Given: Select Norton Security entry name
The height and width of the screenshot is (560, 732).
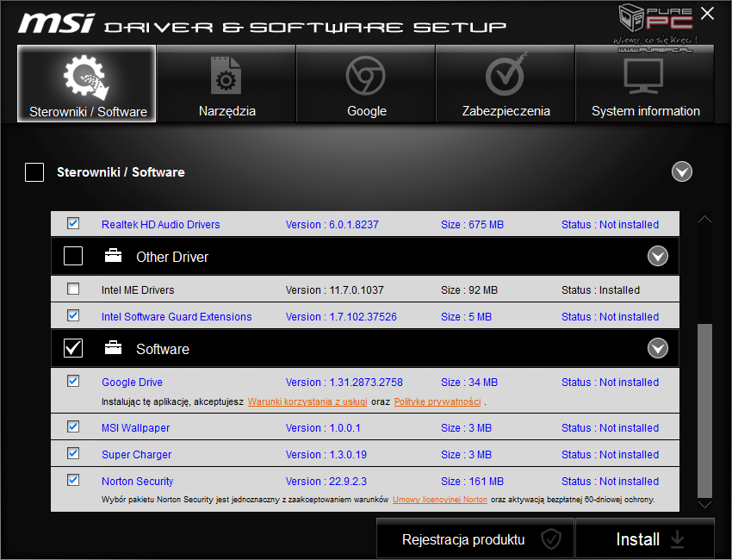Looking at the screenshot, I should click(137, 481).
